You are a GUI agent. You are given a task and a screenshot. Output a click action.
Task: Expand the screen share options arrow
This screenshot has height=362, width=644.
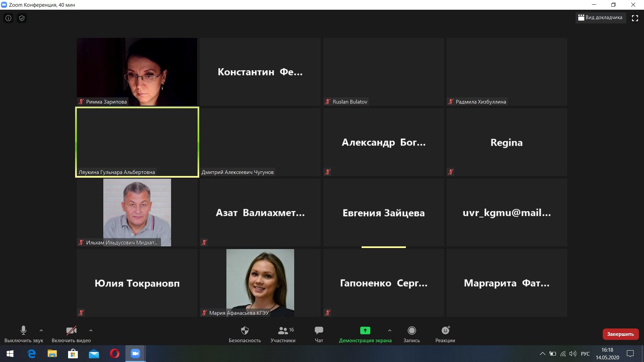coord(389,330)
